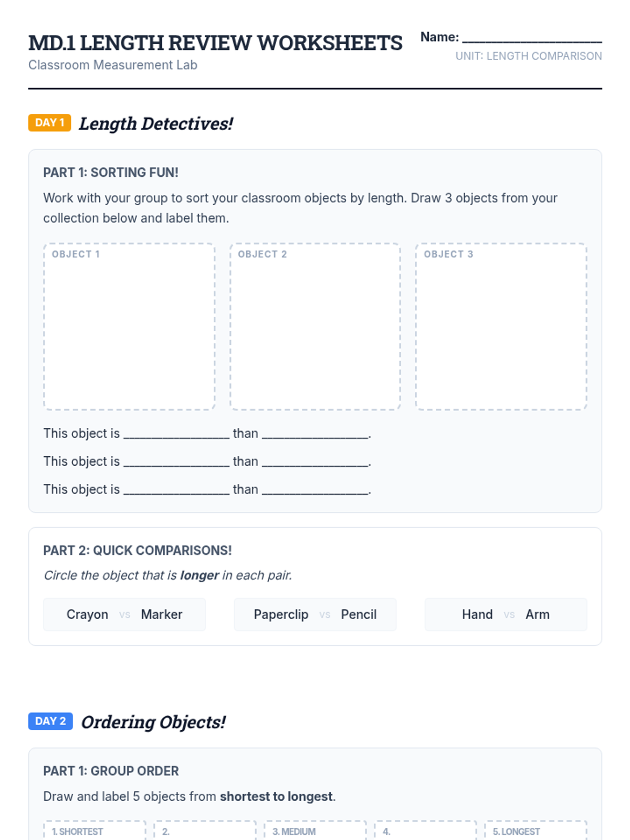
Task: Click the first blank in third sentence
Action: click(176, 490)
